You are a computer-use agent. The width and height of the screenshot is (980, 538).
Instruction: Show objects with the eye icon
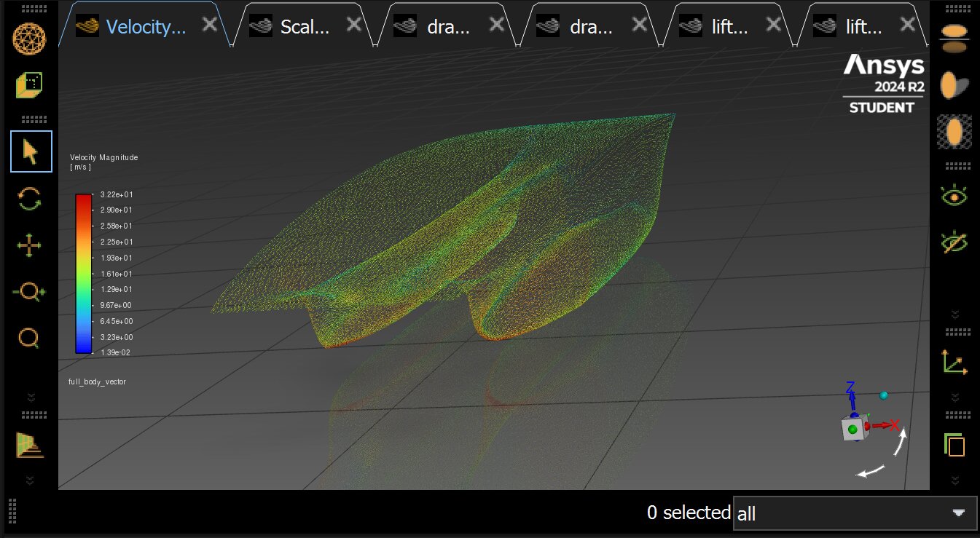click(954, 196)
